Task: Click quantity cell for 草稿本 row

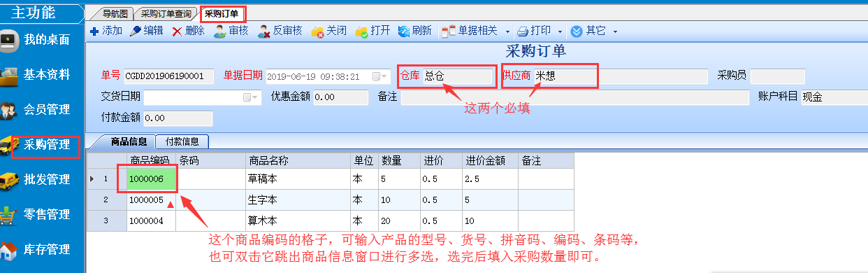Action: coord(399,178)
